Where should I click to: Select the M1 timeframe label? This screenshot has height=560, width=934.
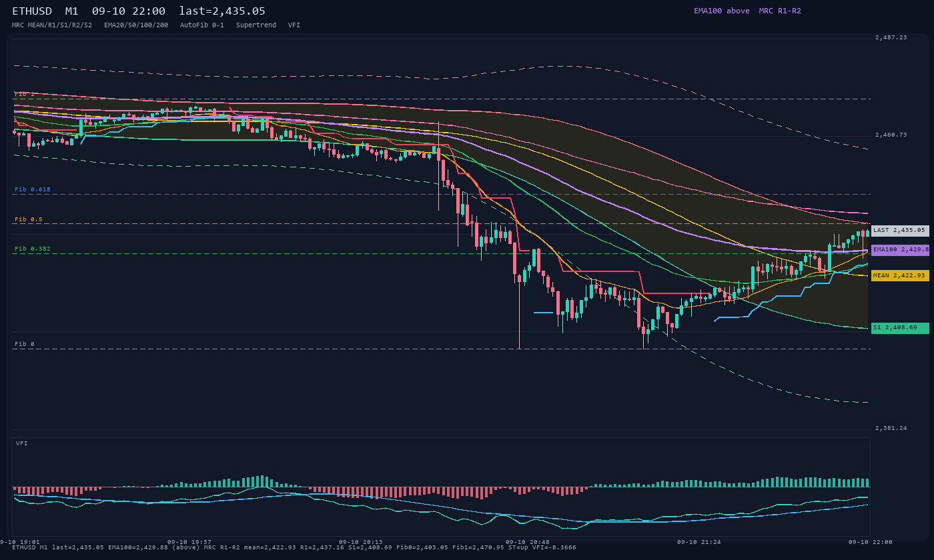[x=72, y=11]
